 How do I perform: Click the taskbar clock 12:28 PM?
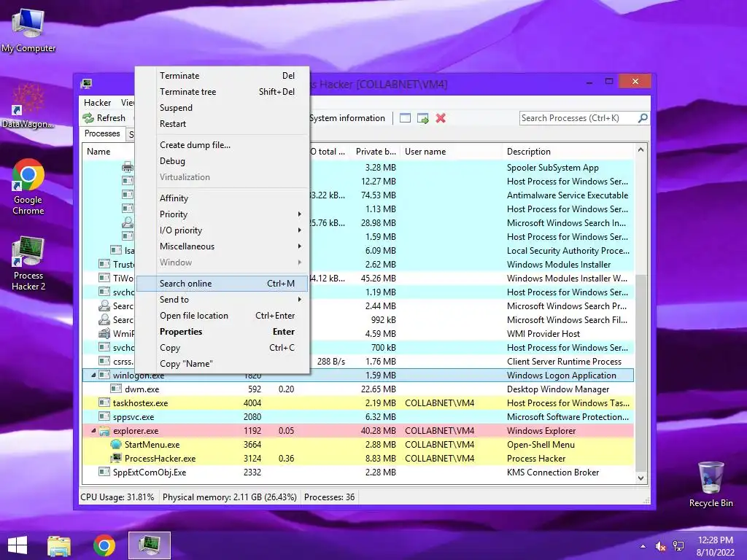(x=715, y=540)
